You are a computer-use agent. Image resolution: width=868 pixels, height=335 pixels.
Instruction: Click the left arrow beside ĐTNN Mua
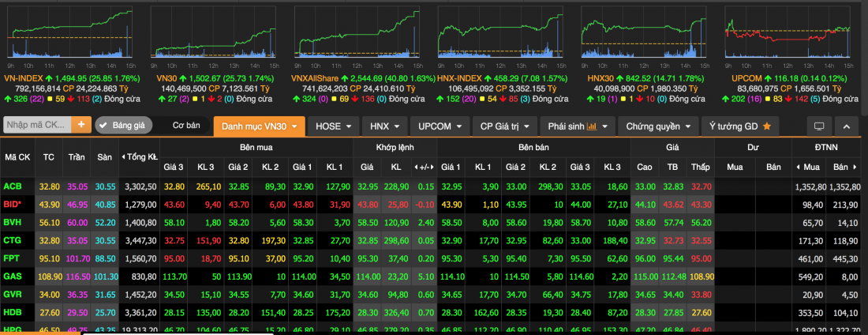pos(799,167)
